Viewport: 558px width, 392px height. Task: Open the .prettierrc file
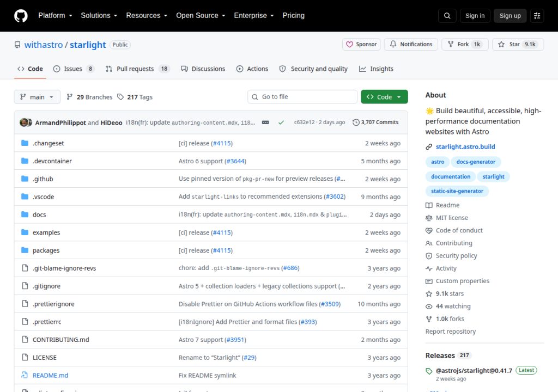coord(47,322)
